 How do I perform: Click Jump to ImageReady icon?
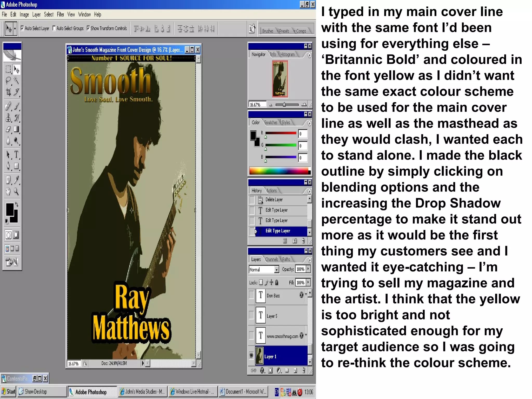(12, 262)
